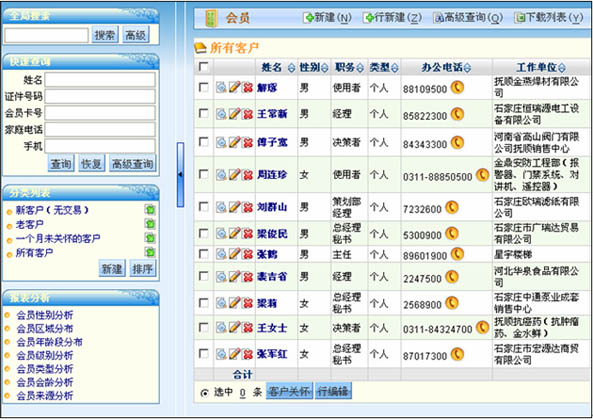The width and height of the screenshot is (593, 419).
Task: Click the 姓名 quick search input field
Action: click(x=100, y=80)
